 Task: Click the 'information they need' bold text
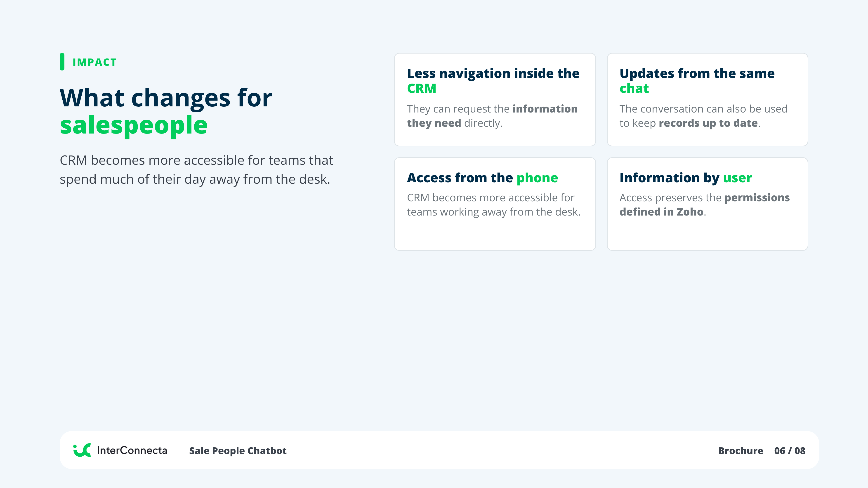coord(492,116)
